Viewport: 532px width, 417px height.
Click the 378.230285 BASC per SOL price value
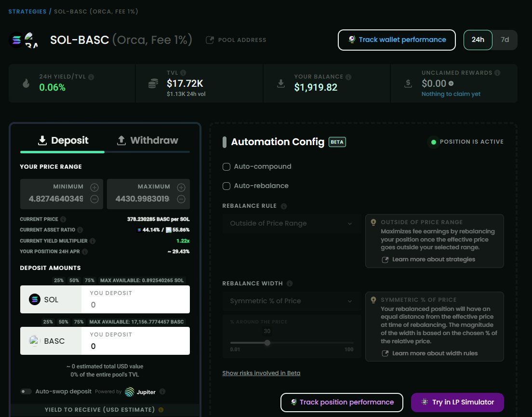159,219
